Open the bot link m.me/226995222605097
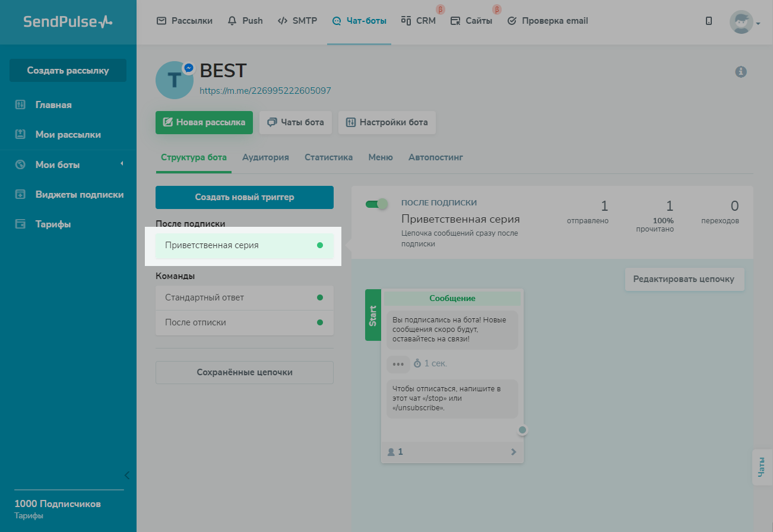773x532 pixels. pyautogui.click(x=265, y=91)
